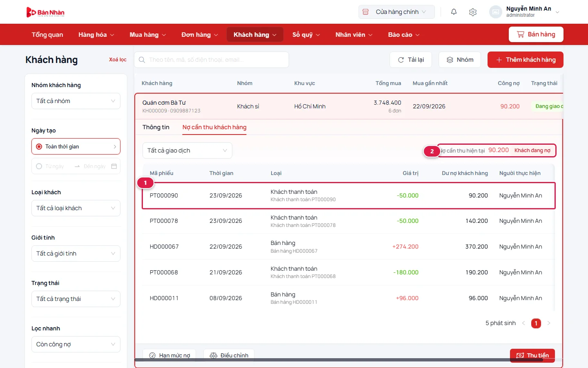The width and height of the screenshot is (588, 368).
Task: Open the settings gear icon
Action: 473,12
